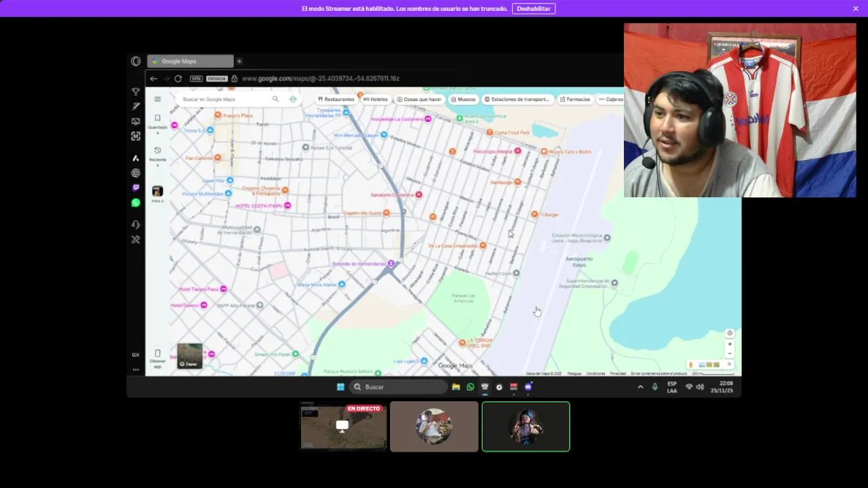This screenshot has height=488, width=868.
Task: Open the GX Corner trophy icon
Action: (136, 91)
